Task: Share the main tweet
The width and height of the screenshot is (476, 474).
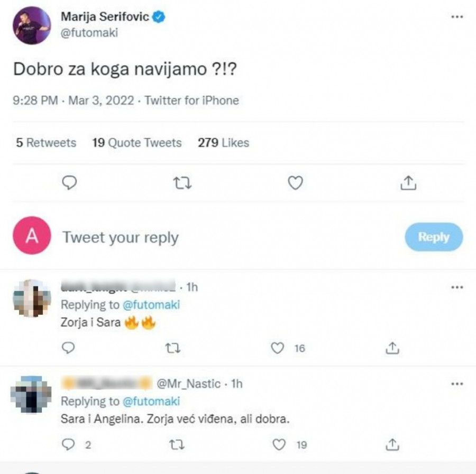Action: click(x=408, y=183)
